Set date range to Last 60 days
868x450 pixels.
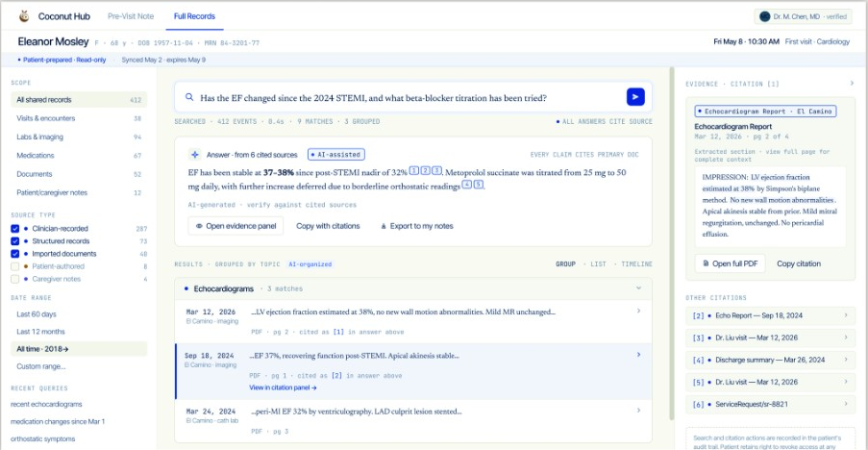click(37, 314)
